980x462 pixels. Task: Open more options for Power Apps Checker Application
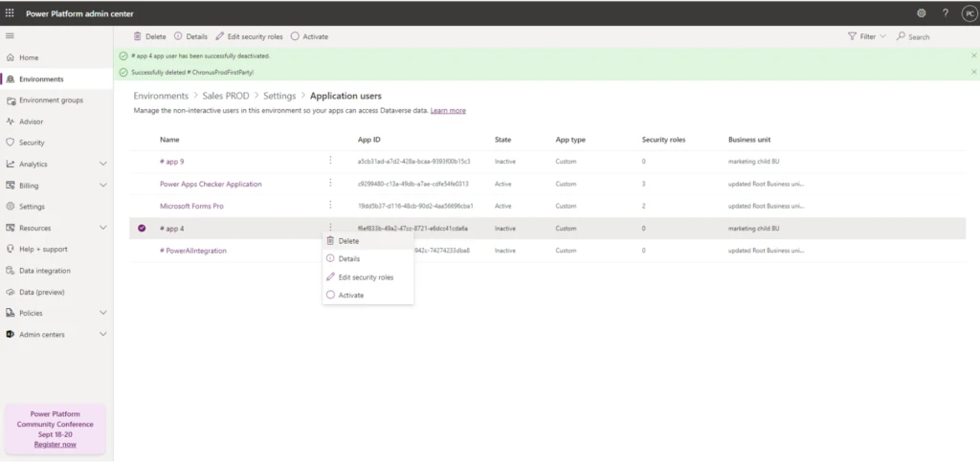tap(330, 183)
